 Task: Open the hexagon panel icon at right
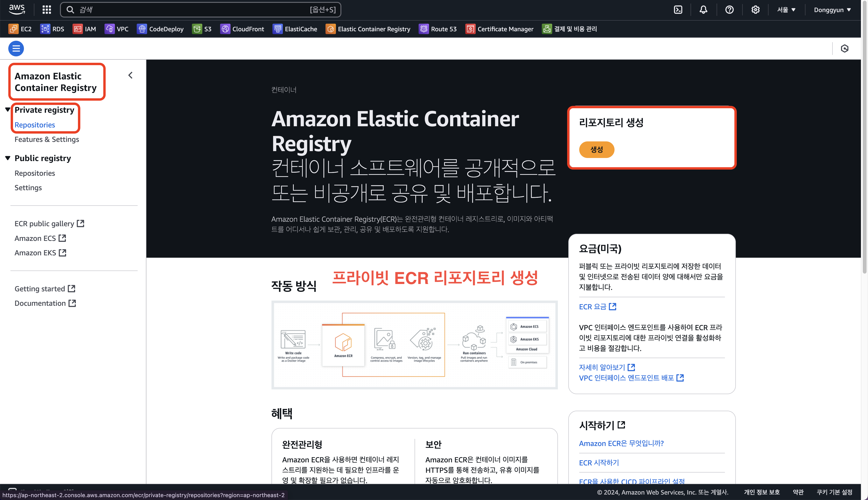[x=845, y=48]
